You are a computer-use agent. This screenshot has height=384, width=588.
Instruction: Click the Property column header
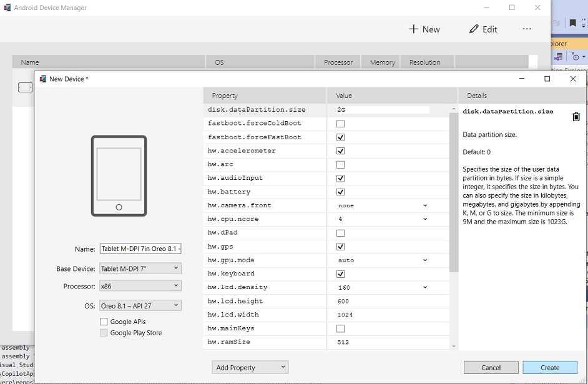[x=265, y=96]
